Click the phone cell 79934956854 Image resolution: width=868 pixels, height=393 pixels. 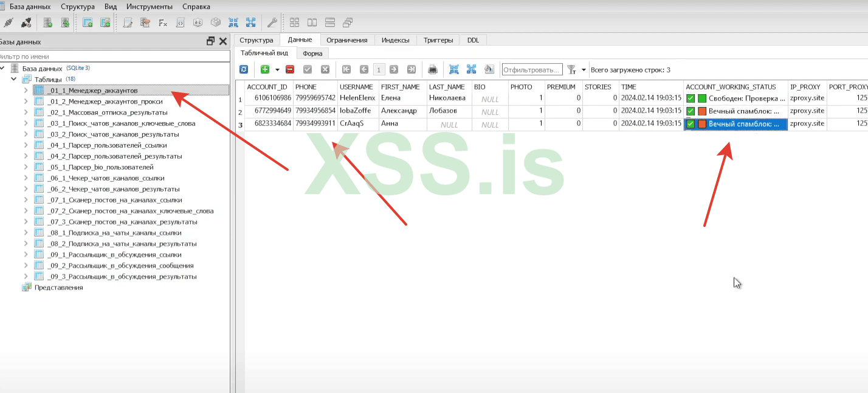(x=315, y=111)
